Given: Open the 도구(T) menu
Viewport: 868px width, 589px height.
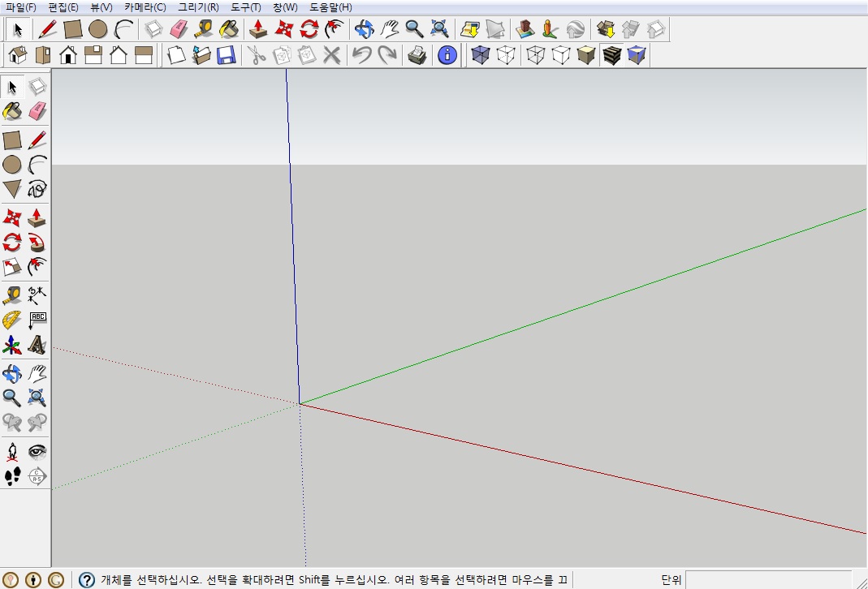Looking at the screenshot, I should pyautogui.click(x=246, y=7).
